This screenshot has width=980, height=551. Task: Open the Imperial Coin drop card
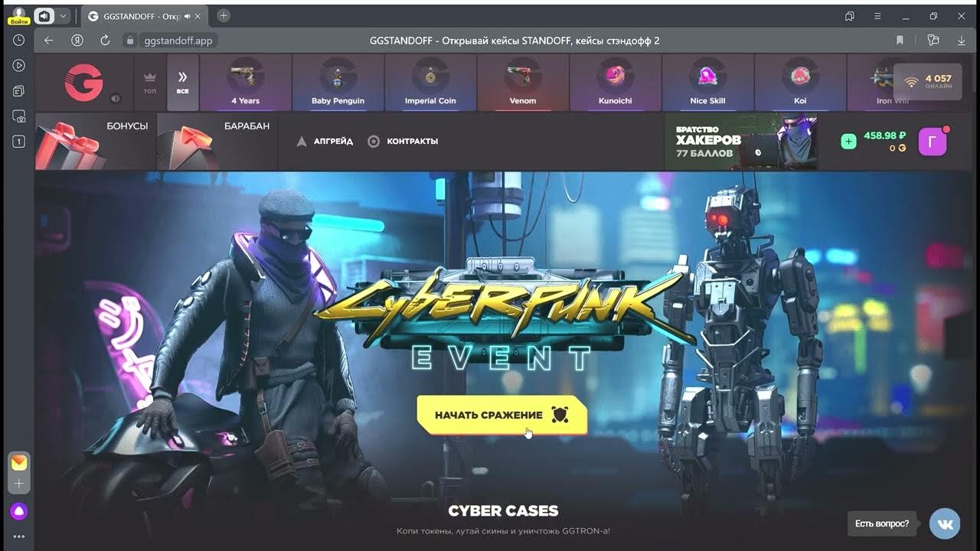tap(430, 83)
